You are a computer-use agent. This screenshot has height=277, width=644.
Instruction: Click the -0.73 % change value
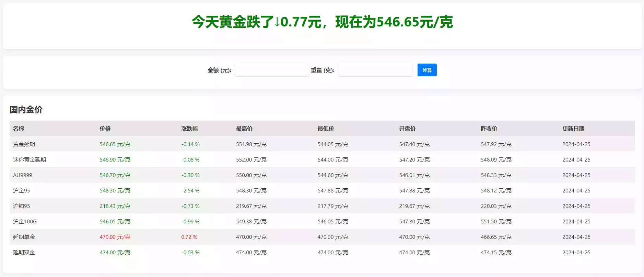point(190,206)
